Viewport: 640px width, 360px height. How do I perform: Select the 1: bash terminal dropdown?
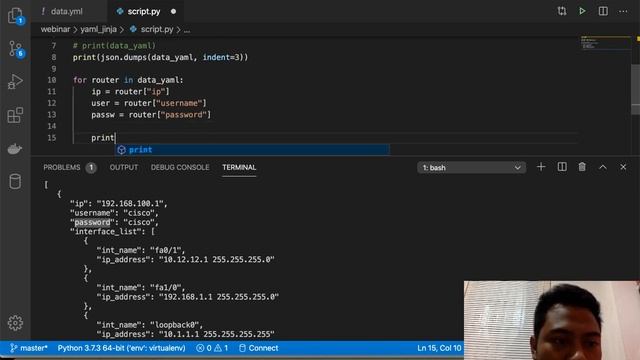(471, 168)
